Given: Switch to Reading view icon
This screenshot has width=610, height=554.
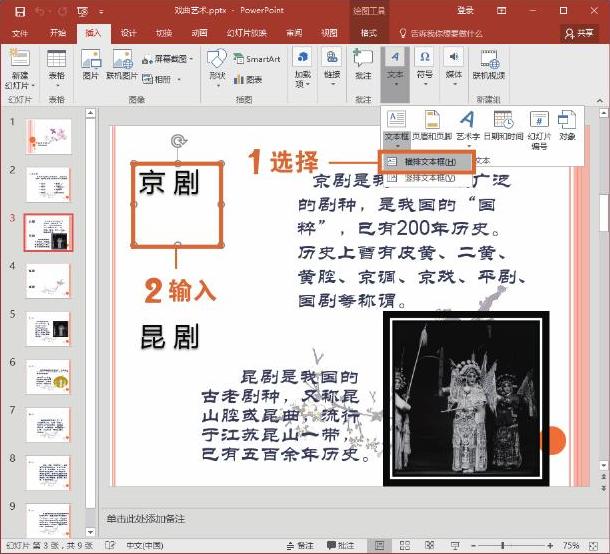Looking at the screenshot, I should pos(429,545).
